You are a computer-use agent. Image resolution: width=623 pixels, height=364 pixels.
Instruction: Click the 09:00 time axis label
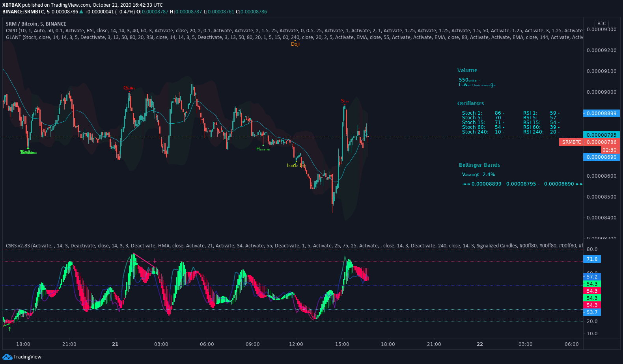pyautogui.click(x=253, y=344)
